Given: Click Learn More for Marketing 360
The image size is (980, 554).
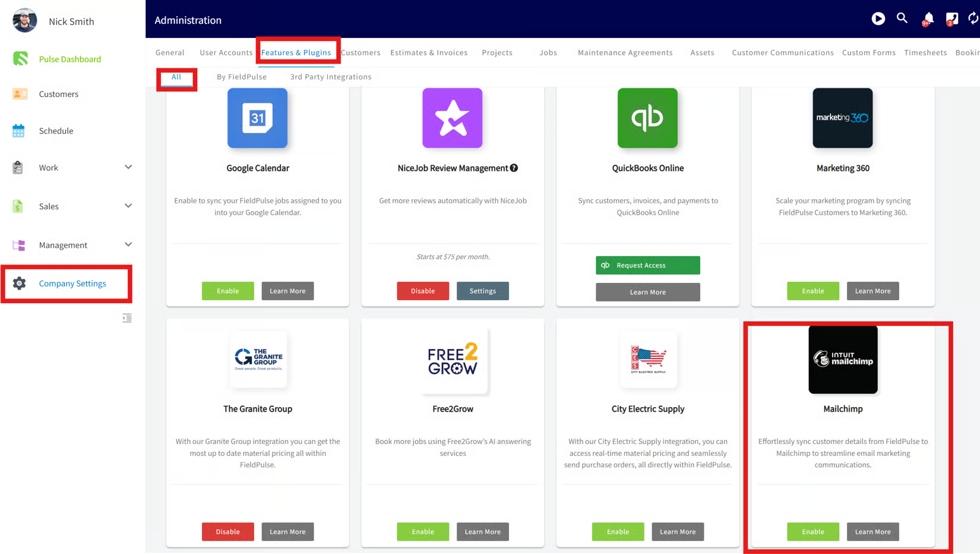Looking at the screenshot, I should coord(873,291).
